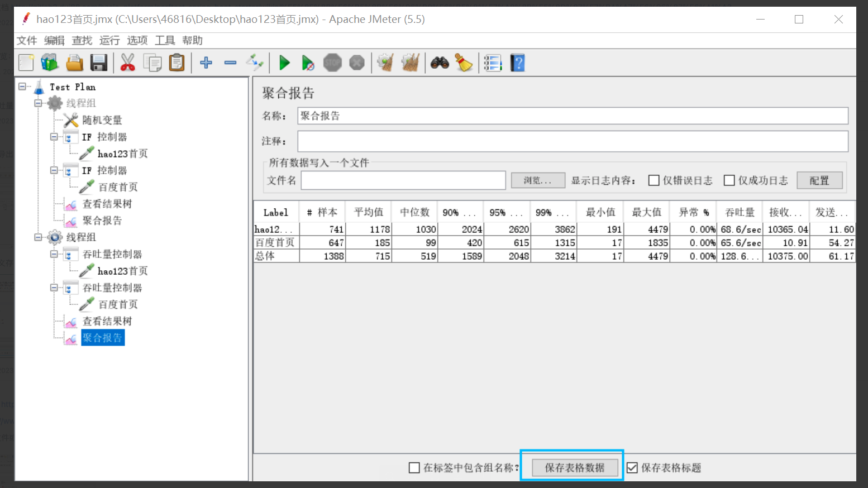
Task: Collapse the second 吞吐量控制器 node
Action: pyautogui.click(x=54, y=288)
